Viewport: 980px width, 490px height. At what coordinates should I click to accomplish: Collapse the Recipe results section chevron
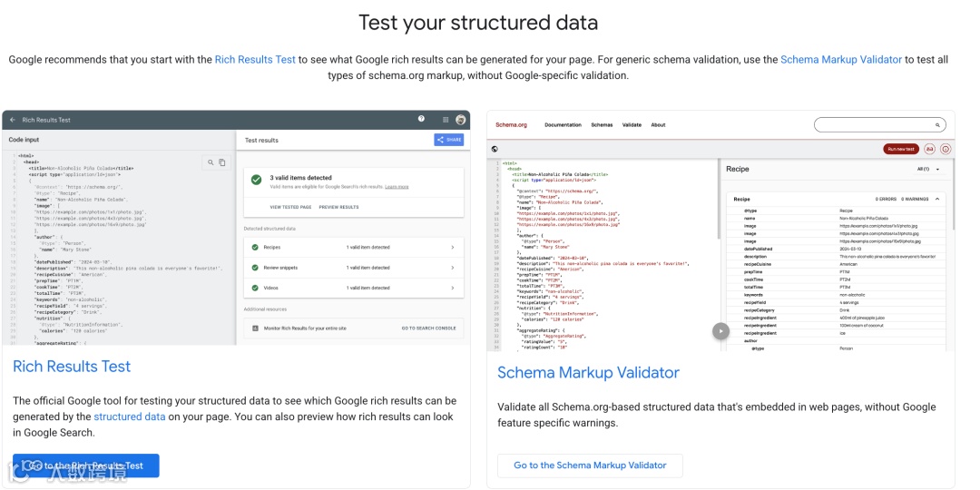937,198
